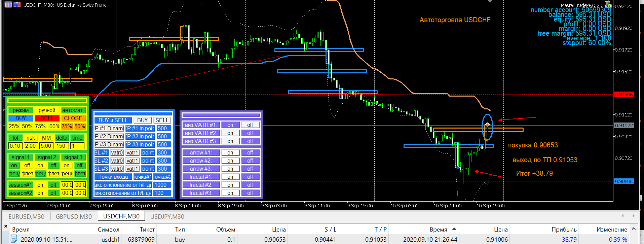This screenshot has height=244, width=644.
Task: Click the chart window icon beside USDCHF title
Action: [x=8, y=5]
